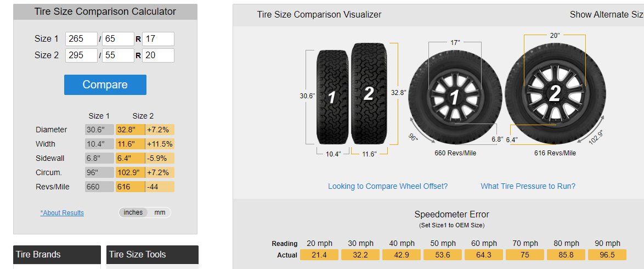Screen dimensions: 644x269
Task: Click the 60 mph actual speed value 64.3
Action: click(484, 255)
